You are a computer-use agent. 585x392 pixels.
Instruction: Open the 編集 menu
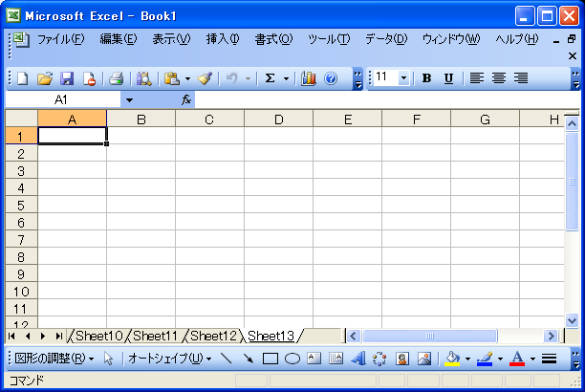pyautogui.click(x=119, y=39)
